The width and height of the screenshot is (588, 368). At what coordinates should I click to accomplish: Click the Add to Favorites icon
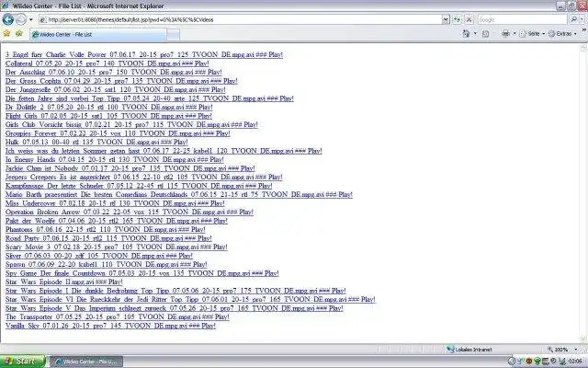(x=19, y=34)
